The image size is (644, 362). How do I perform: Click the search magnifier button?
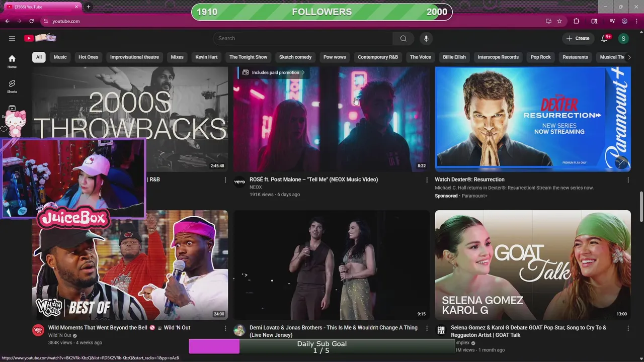pos(403,38)
